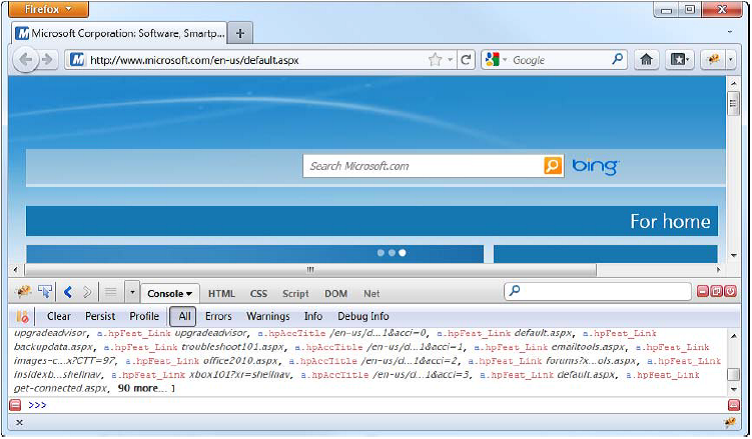
Task: Open the Firefox application menu button
Action: (48, 9)
